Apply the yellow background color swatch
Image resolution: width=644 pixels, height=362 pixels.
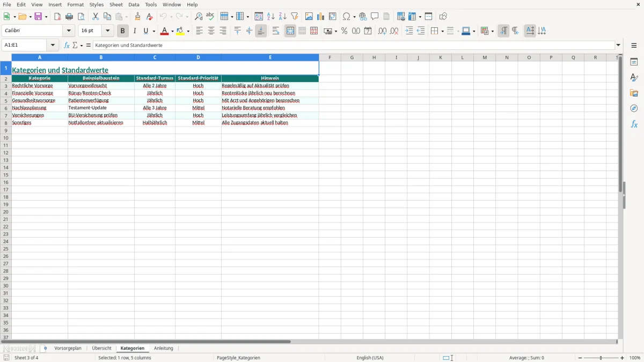pos(180,31)
